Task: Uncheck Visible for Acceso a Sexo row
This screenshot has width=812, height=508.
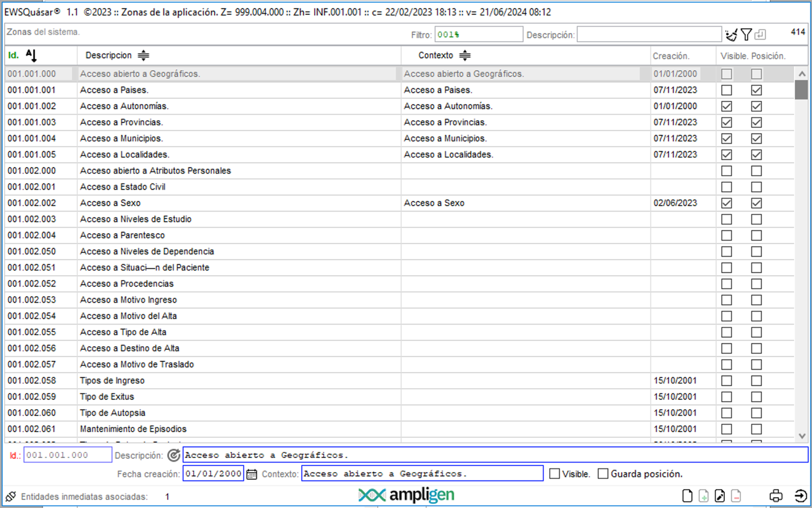Action: click(x=727, y=203)
